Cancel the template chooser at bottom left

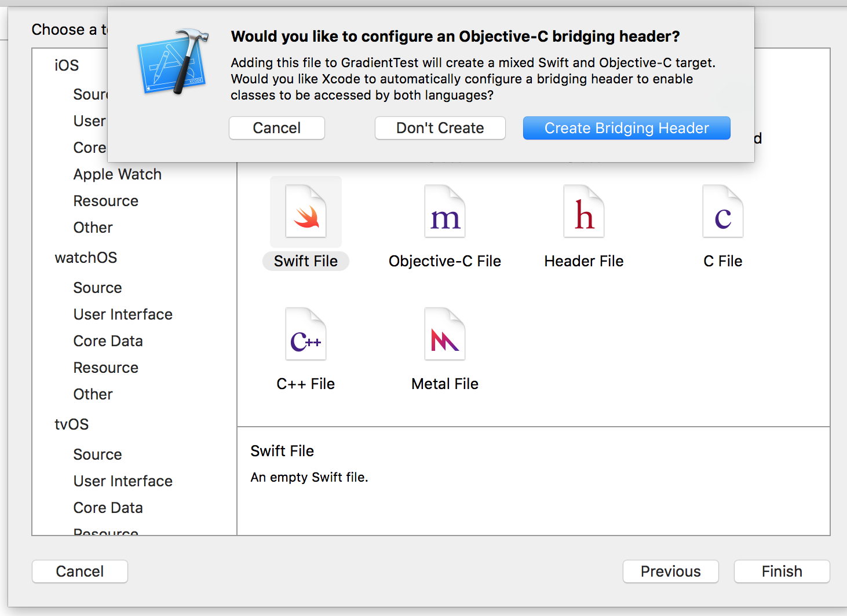pos(80,571)
